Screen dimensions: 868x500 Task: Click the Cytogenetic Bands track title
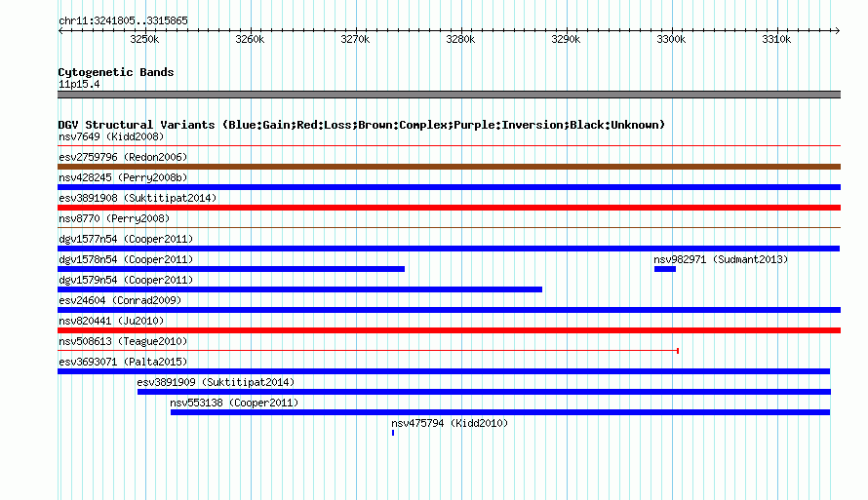pos(116,72)
